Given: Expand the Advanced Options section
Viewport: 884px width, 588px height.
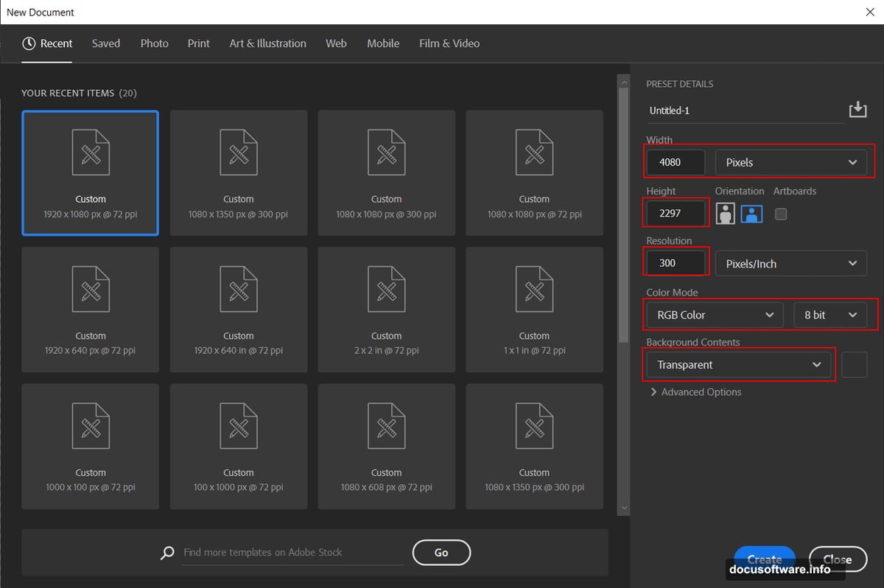Looking at the screenshot, I should pyautogui.click(x=695, y=392).
